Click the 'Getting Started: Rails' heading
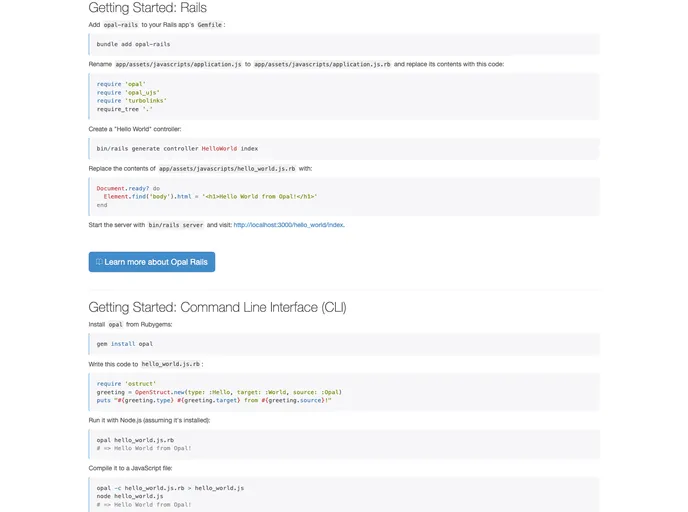This screenshot has width=688, height=512. (147, 7)
